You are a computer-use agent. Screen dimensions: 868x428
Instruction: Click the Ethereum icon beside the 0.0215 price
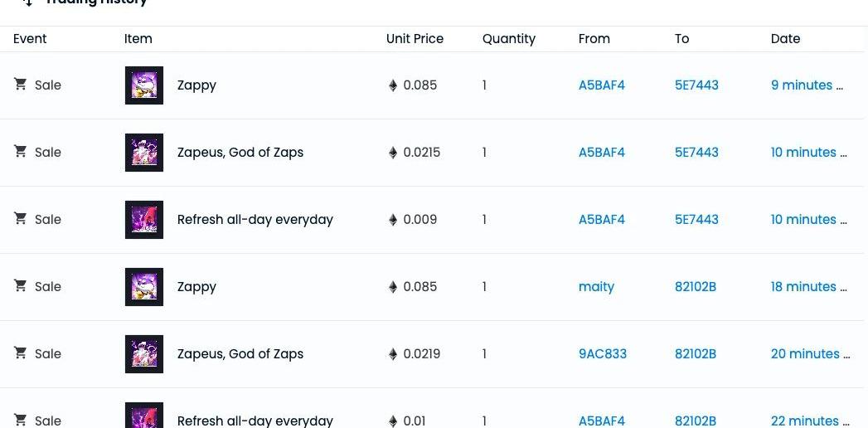pos(393,153)
